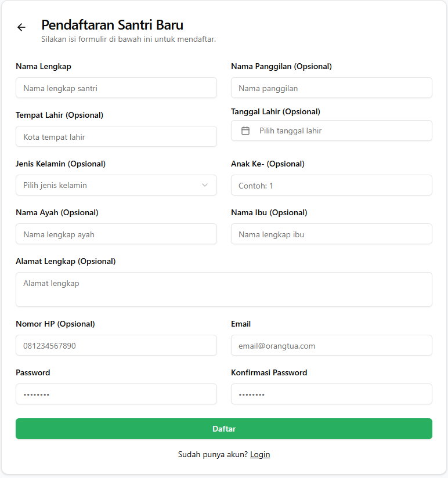The height and width of the screenshot is (478, 448).
Task: Click the Nama Ayah input field
Action: tap(116, 234)
